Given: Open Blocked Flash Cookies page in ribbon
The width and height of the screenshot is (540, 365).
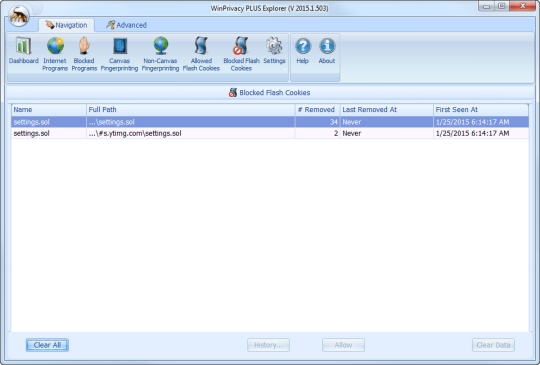Looking at the screenshot, I should tap(241, 54).
